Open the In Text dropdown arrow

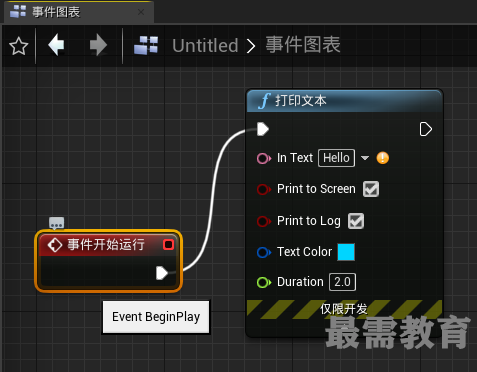pos(365,158)
